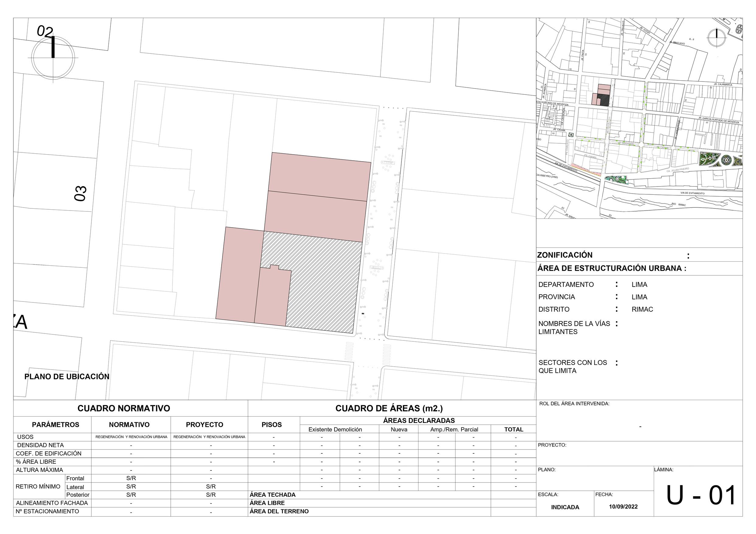Viewport: 756px width, 534px height.
Task: Click the large north arrow compass symbol
Action: (x=53, y=57)
